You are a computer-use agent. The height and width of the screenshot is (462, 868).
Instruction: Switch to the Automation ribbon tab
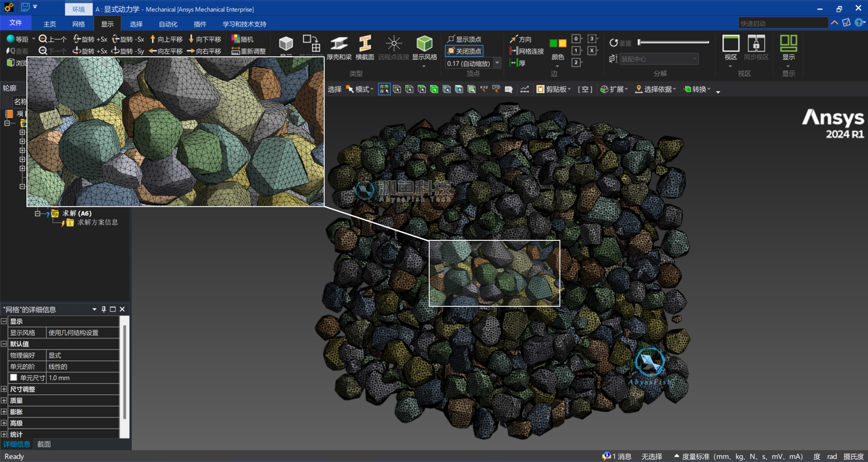tap(168, 24)
